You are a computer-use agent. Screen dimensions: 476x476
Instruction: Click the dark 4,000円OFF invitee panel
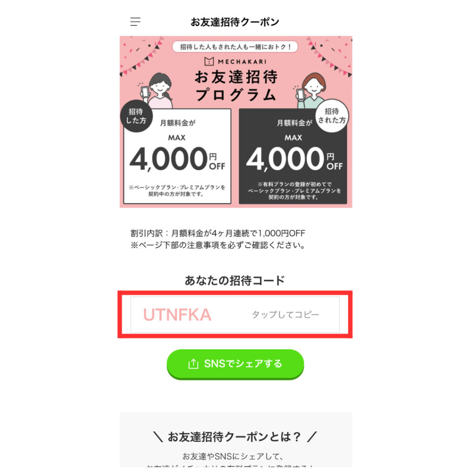click(293, 156)
